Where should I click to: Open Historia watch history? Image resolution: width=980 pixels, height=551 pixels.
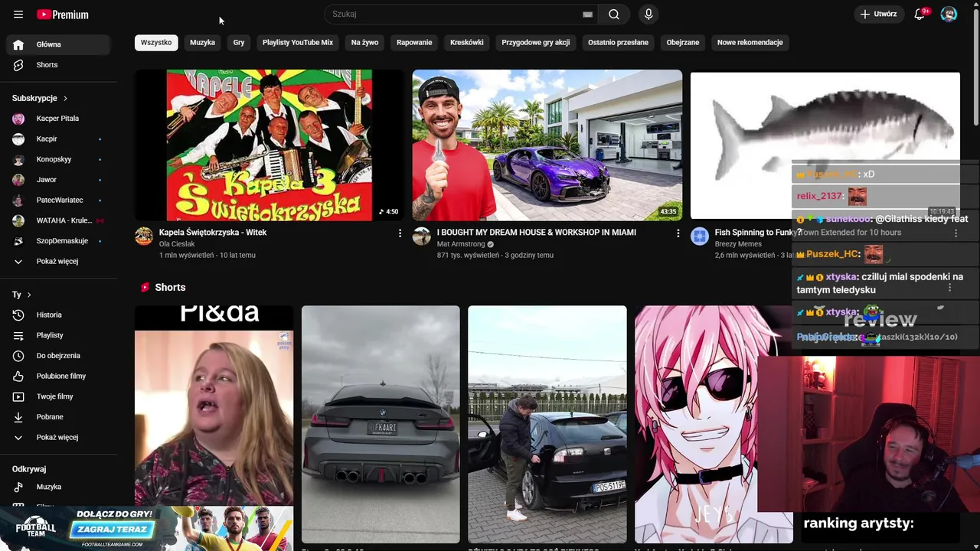point(58,315)
